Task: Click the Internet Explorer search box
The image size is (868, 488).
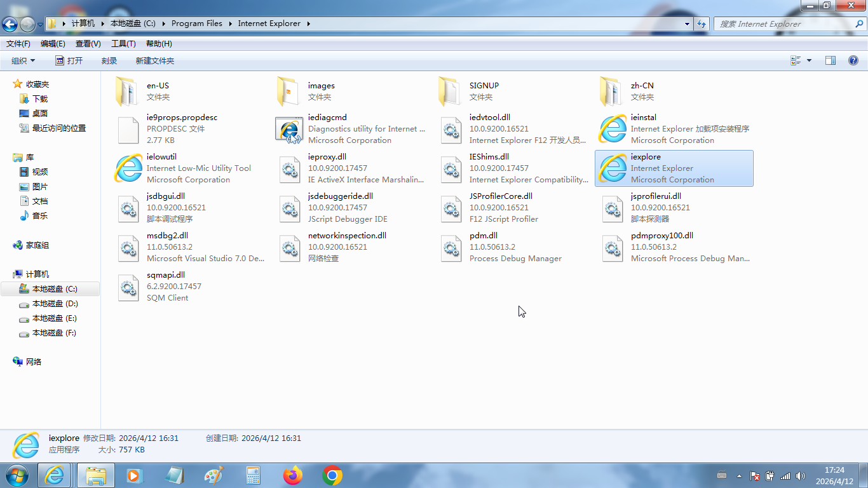Action: (x=782, y=24)
